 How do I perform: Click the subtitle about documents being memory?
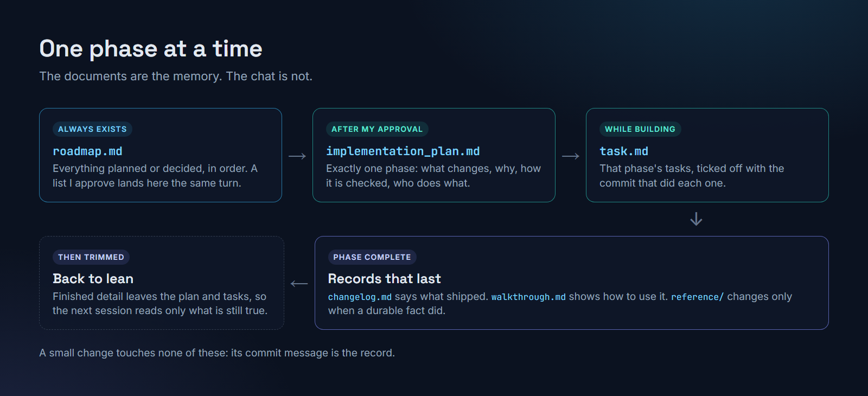[x=176, y=76]
